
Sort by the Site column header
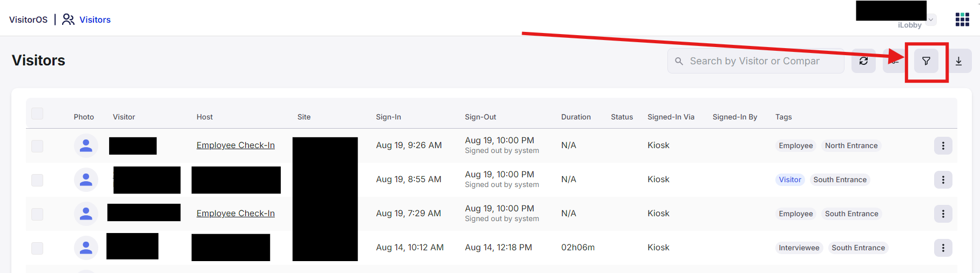304,117
